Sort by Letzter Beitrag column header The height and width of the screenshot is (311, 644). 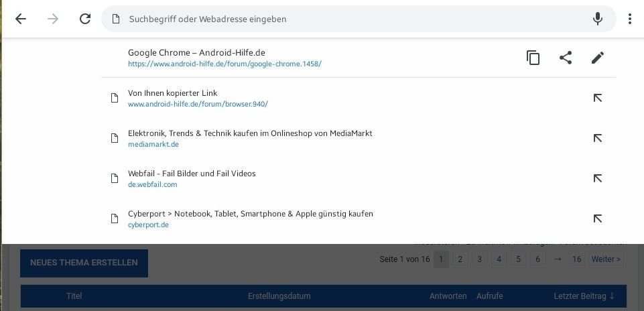(x=584, y=296)
